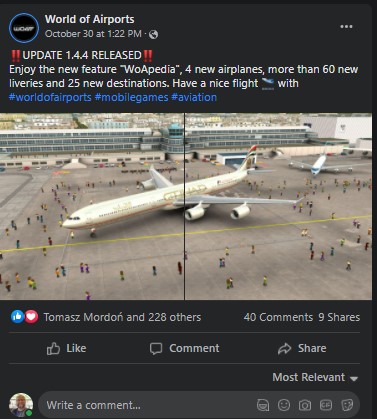Insert a GIF into the comment

[326, 405]
